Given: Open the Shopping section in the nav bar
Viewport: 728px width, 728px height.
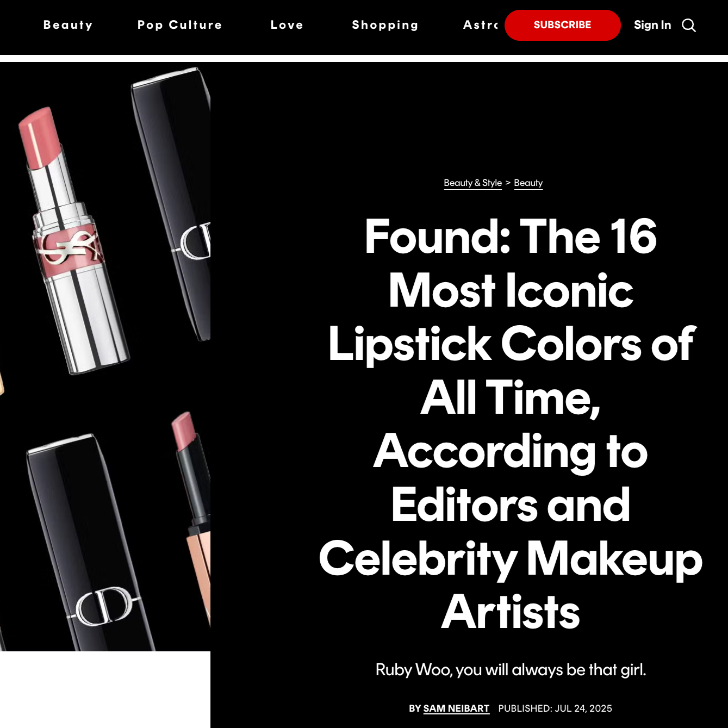Looking at the screenshot, I should click(385, 25).
